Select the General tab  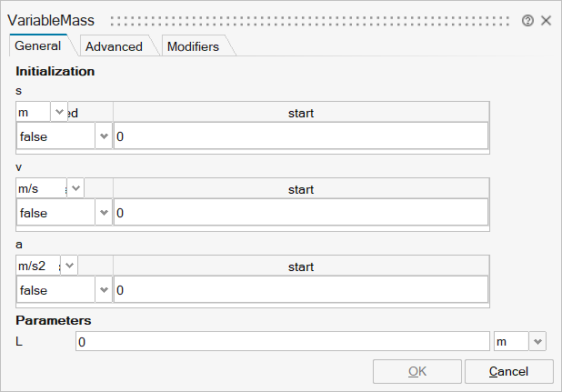(38, 45)
